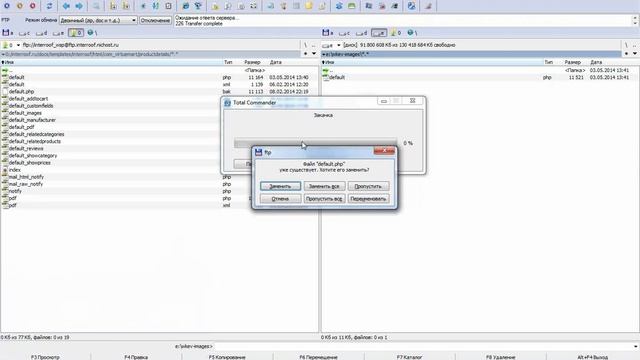Click F5 Копирование in function key bar
Screen dimensions: 640x360
[x=227, y=357]
